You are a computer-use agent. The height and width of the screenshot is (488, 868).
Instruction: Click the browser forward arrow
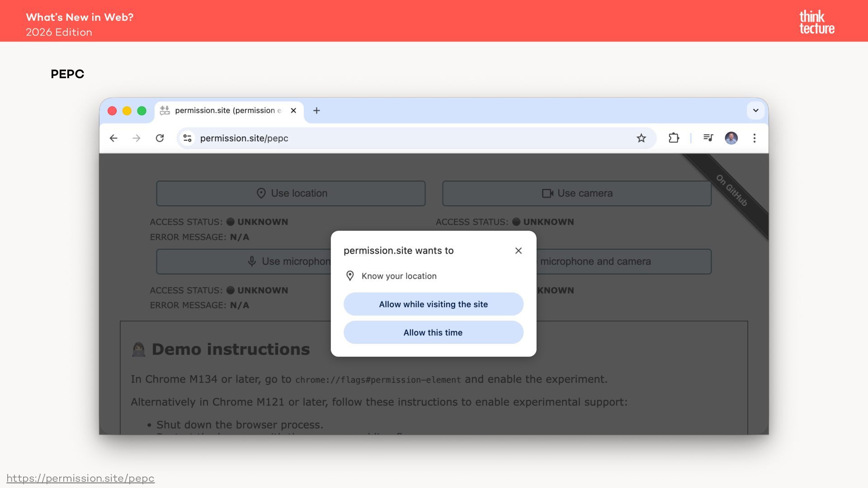point(137,138)
